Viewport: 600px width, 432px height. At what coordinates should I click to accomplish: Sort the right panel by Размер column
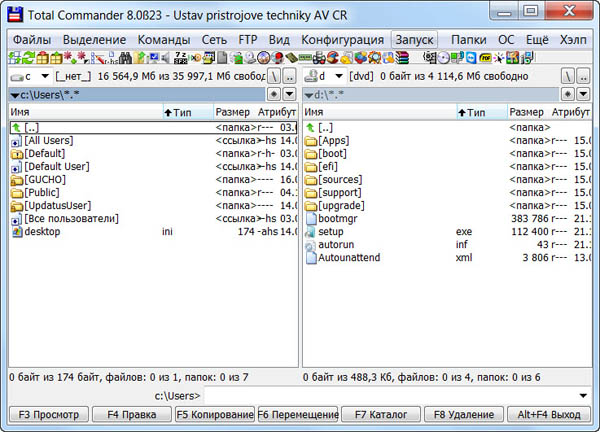click(526, 113)
